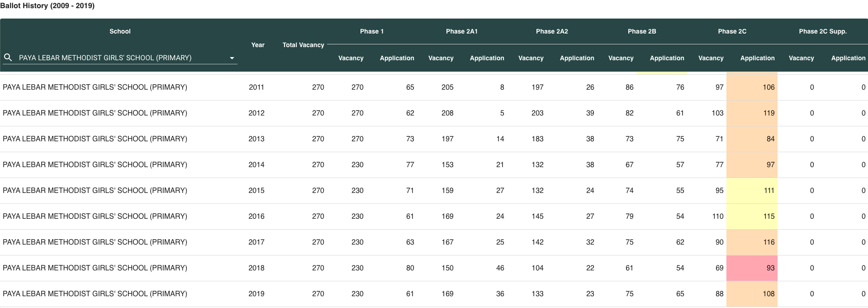Click Phase 2B application 65 in 2019 row
The height and width of the screenshot is (308, 868).
coord(680,294)
